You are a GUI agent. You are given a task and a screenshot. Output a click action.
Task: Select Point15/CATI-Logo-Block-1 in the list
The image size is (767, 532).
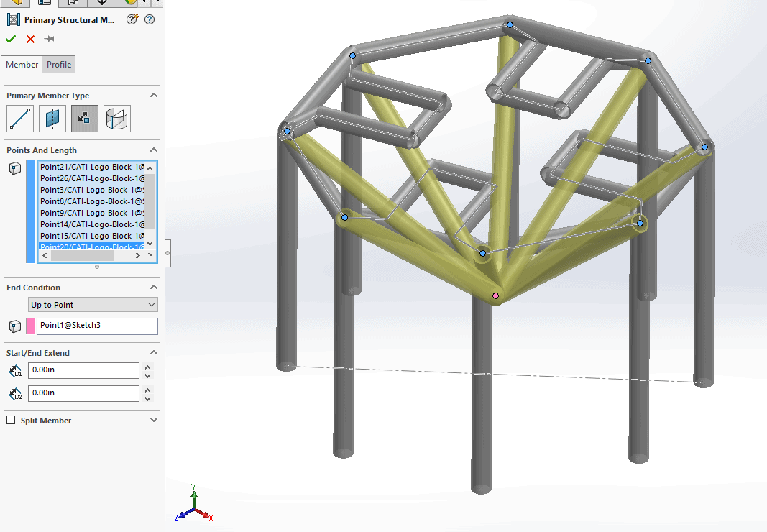click(x=91, y=236)
